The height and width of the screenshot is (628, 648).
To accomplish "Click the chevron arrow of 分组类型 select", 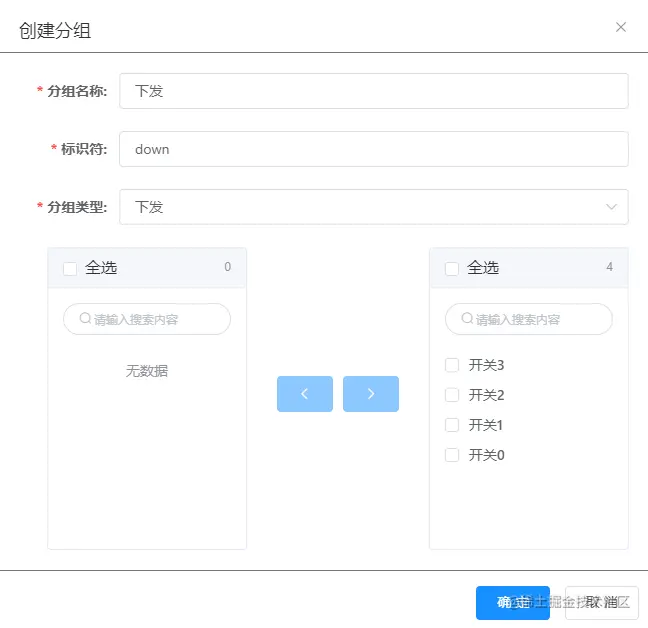I will click(611, 207).
